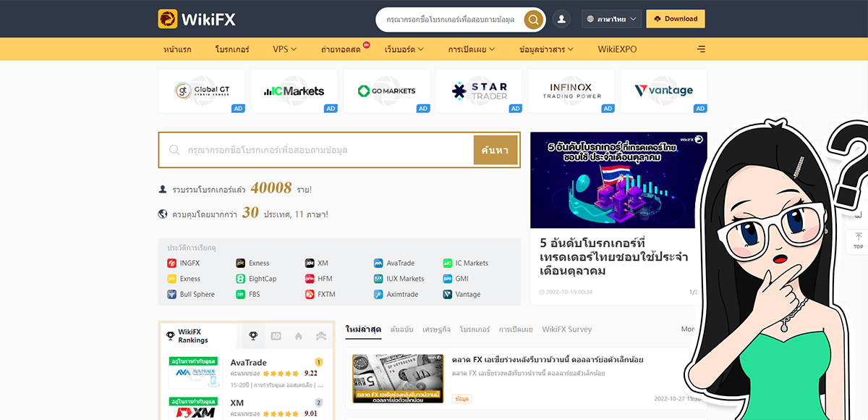
Task: Click the flame icon for hot brokers
Action: point(299,335)
